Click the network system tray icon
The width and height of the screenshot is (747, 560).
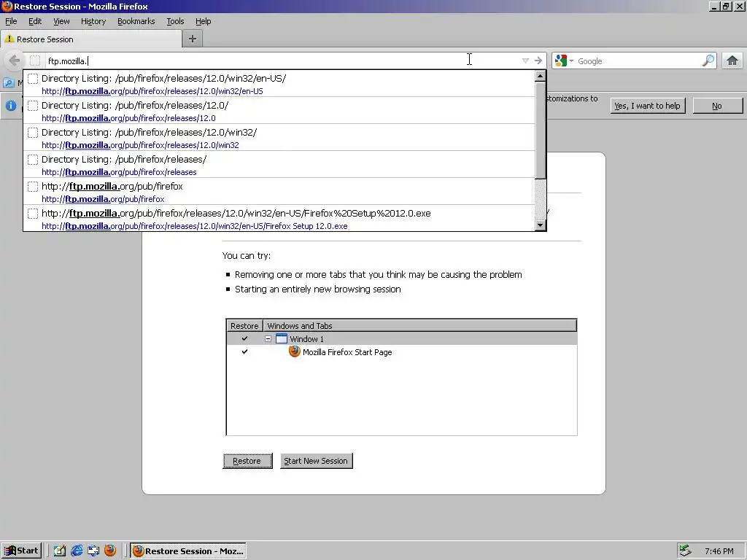685,551
